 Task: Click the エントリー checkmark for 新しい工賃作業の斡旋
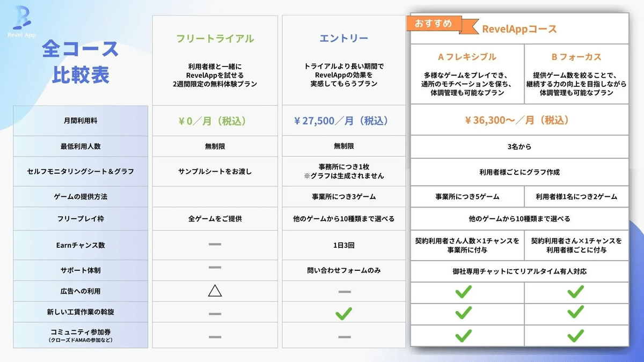click(343, 313)
